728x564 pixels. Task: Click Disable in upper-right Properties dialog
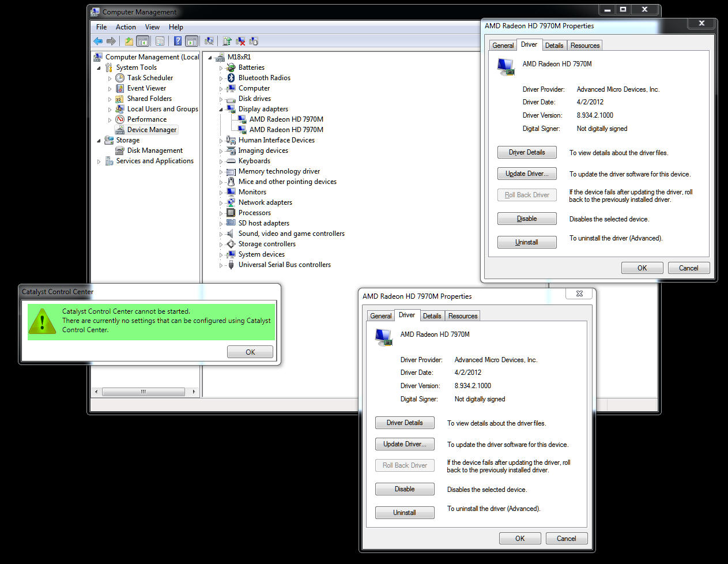tap(527, 219)
